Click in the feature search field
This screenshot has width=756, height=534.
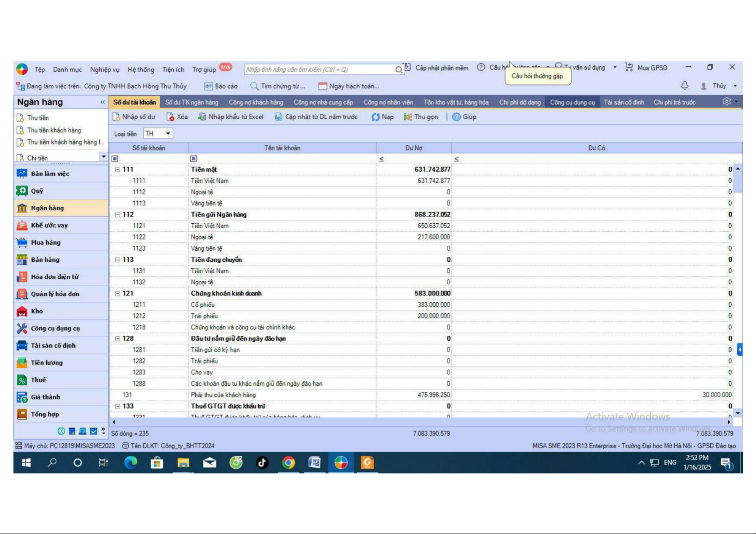(319, 69)
